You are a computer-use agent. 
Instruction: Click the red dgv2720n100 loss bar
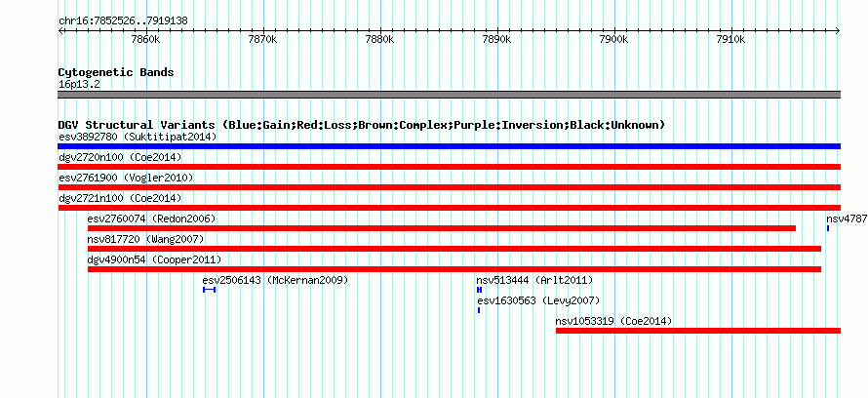pyautogui.click(x=449, y=167)
